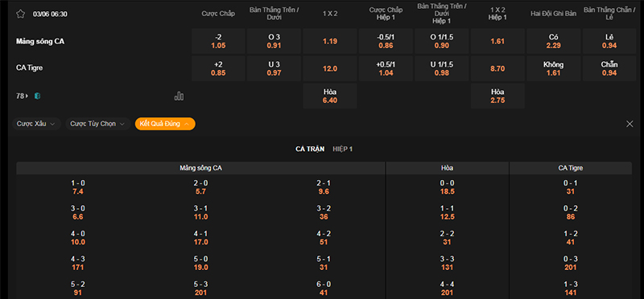Screen dimensions: 644x299
Task: Select handicap -2 at odds 1.05
Action: [x=218, y=41]
